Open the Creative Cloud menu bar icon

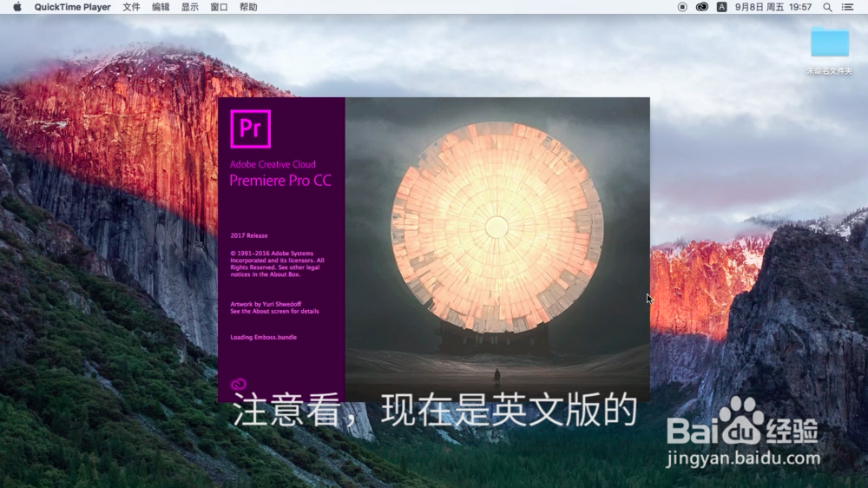coord(702,7)
